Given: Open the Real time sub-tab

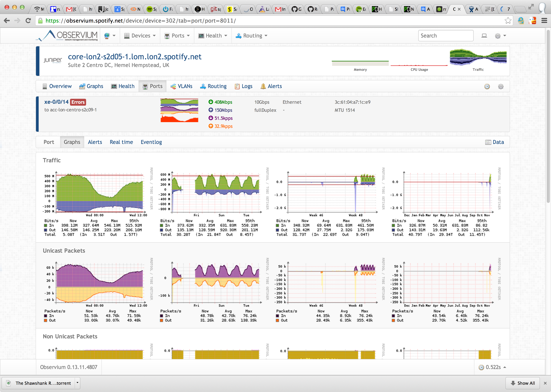Looking at the screenshot, I should pyautogui.click(x=121, y=142).
